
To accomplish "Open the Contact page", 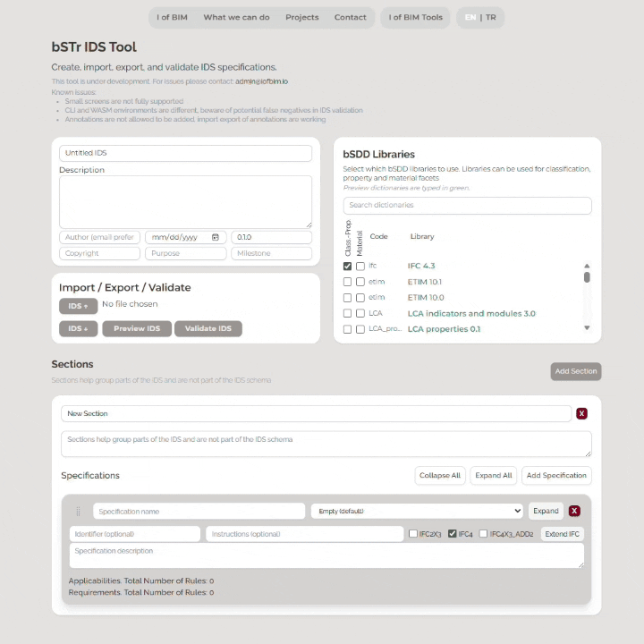I will (x=350, y=17).
